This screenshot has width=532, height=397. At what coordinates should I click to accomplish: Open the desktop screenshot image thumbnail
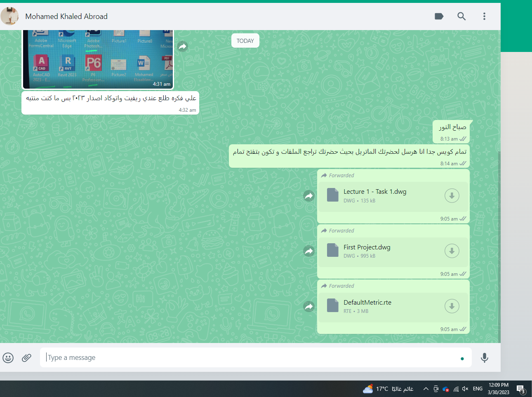click(x=98, y=59)
